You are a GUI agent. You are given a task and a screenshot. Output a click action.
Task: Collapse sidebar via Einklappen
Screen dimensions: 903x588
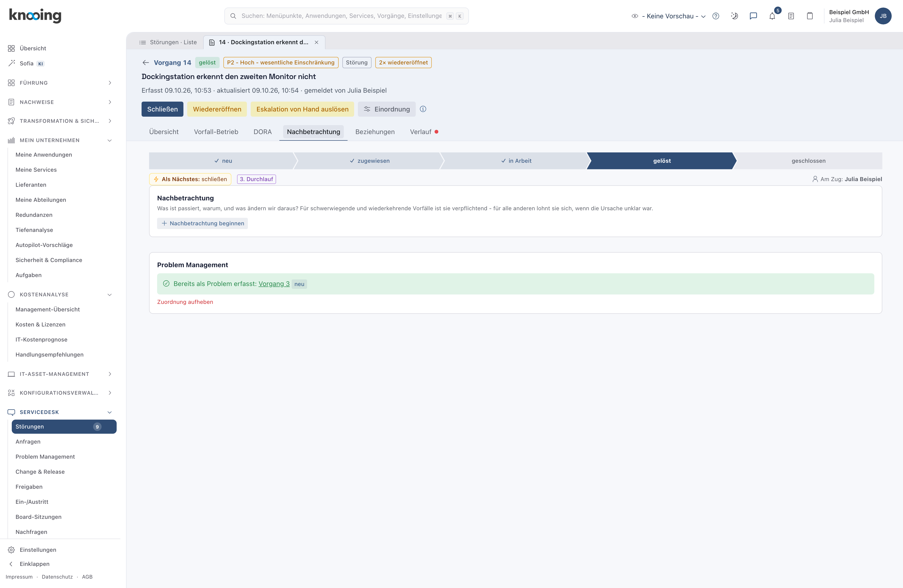coord(35,564)
